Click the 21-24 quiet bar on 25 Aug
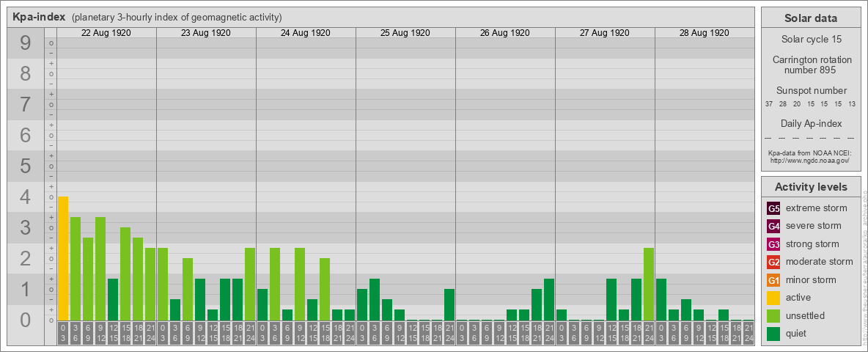 (x=449, y=304)
